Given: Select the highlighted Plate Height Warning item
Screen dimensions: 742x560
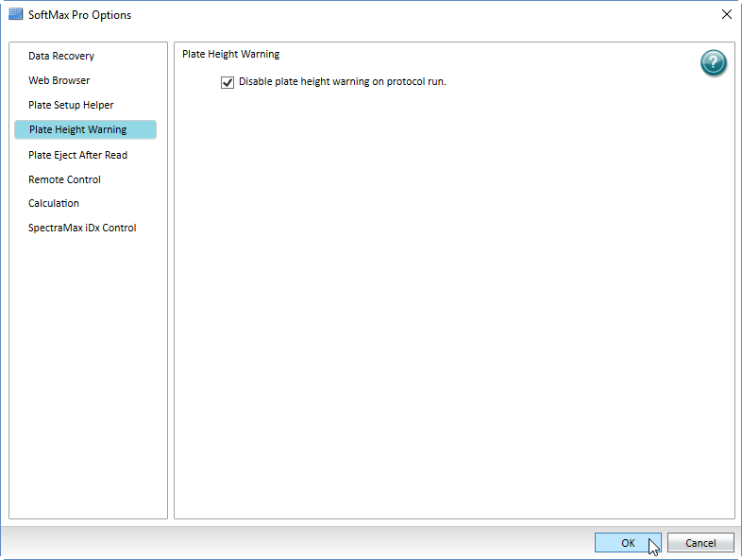Looking at the screenshot, I should click(77, 130).
